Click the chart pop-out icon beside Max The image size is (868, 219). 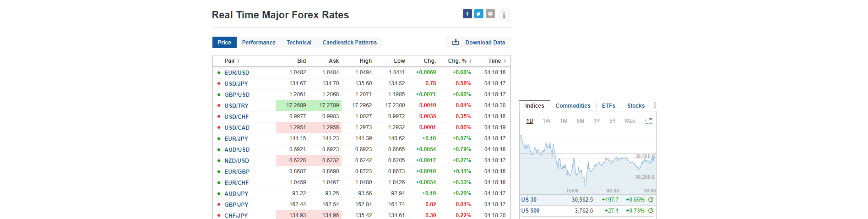(x=648, y=121)
